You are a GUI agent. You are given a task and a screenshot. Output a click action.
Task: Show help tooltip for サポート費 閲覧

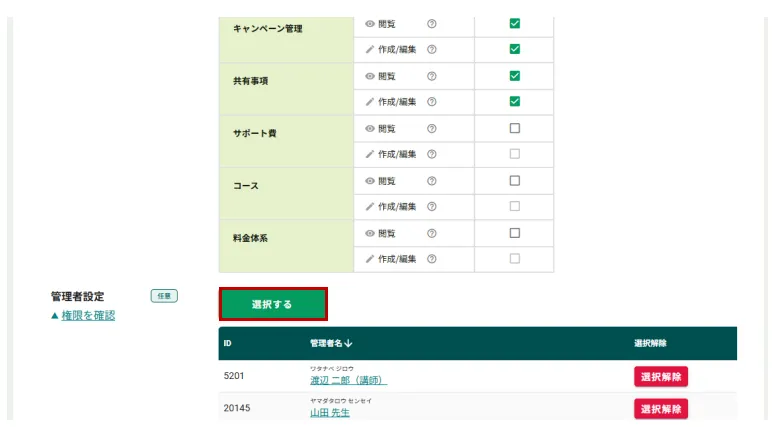point(432,128)
